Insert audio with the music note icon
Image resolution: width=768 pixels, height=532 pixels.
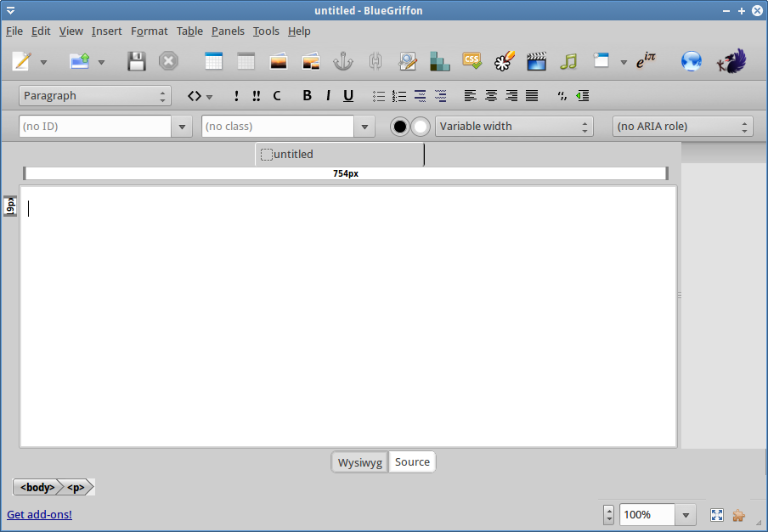tap(568, 62)
